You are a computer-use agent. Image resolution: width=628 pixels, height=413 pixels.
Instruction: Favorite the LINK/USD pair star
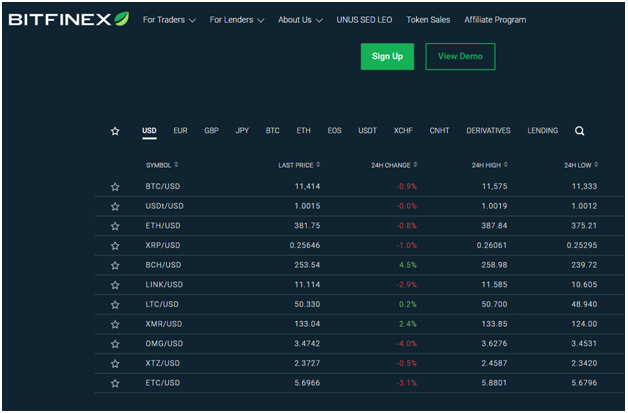(x=115, y=285)
